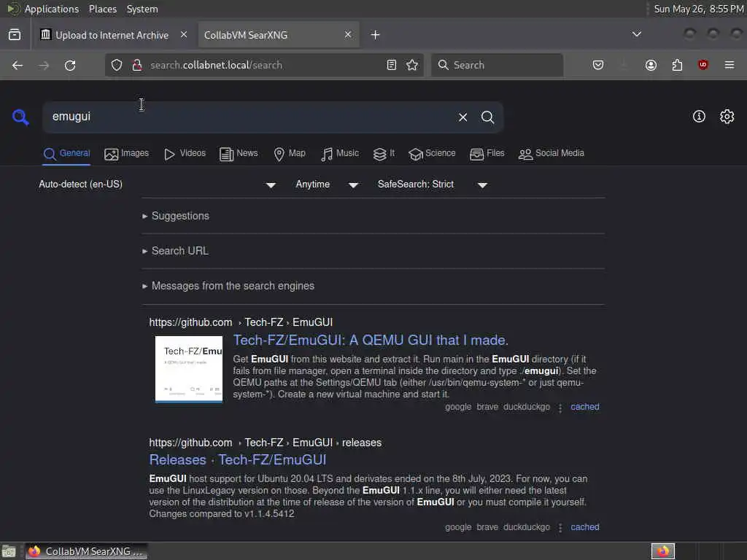The height and width of the screenshot is (560, 747).
Task: Click the insecure connection padlock icon
Action: pyautogui.click(x=136, y=65)
